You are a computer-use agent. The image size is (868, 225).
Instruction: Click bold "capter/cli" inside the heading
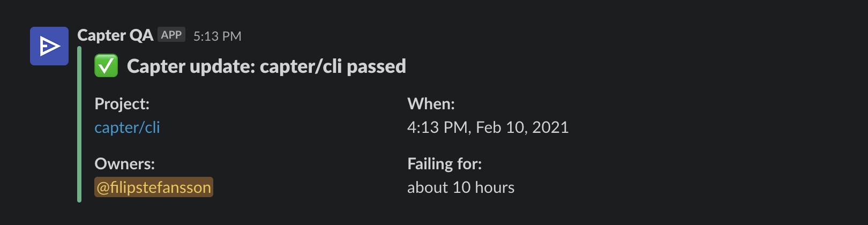tap(301, 66)
